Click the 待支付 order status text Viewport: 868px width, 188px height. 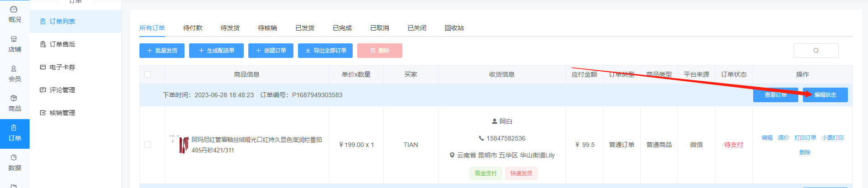tap(734, 145)
